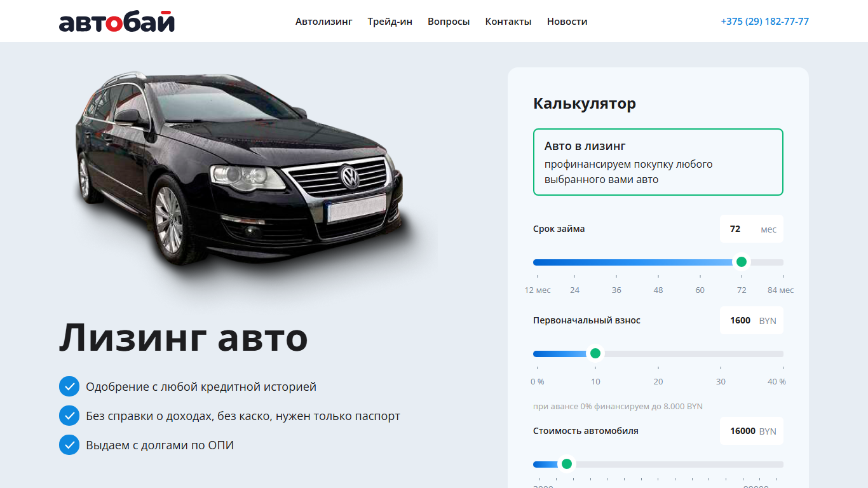Screen dimensions: 868x488
Task: Select the Авто в лизинг option card
Action: click(x=658, y=162)
